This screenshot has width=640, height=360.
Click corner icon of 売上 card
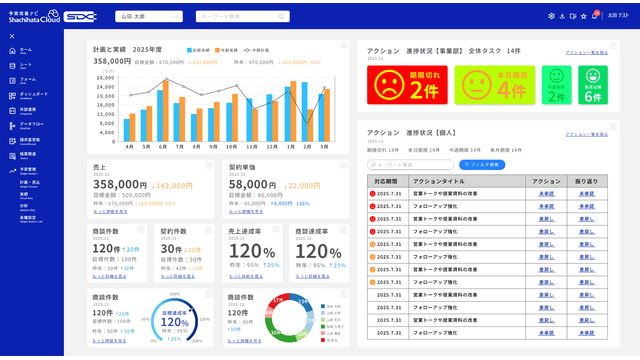click(209, 165)
